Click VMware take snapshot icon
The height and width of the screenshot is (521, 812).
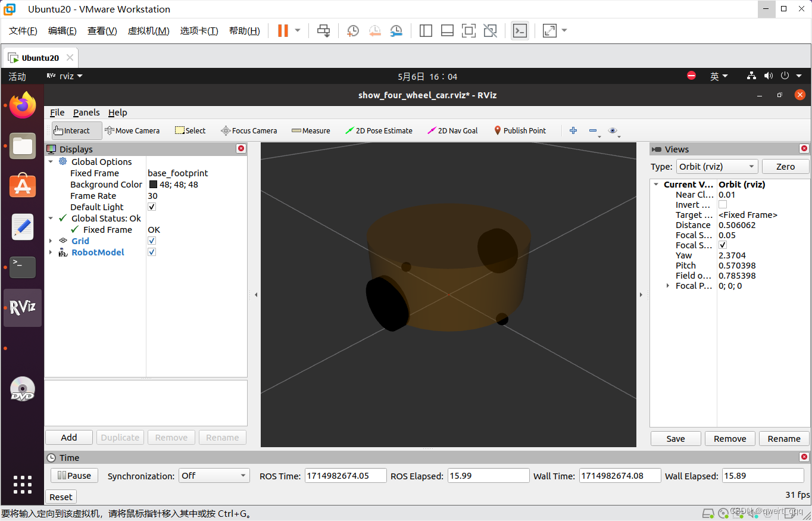pos(353,30)
